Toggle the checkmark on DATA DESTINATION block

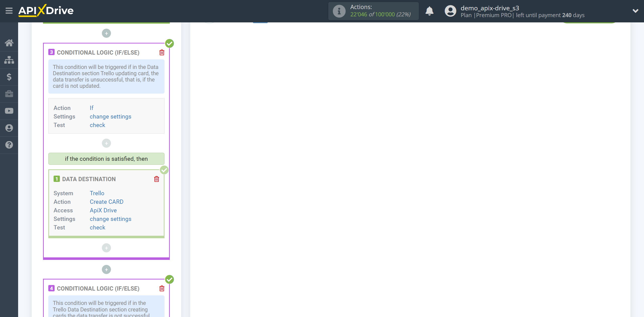tap(164, 170)
